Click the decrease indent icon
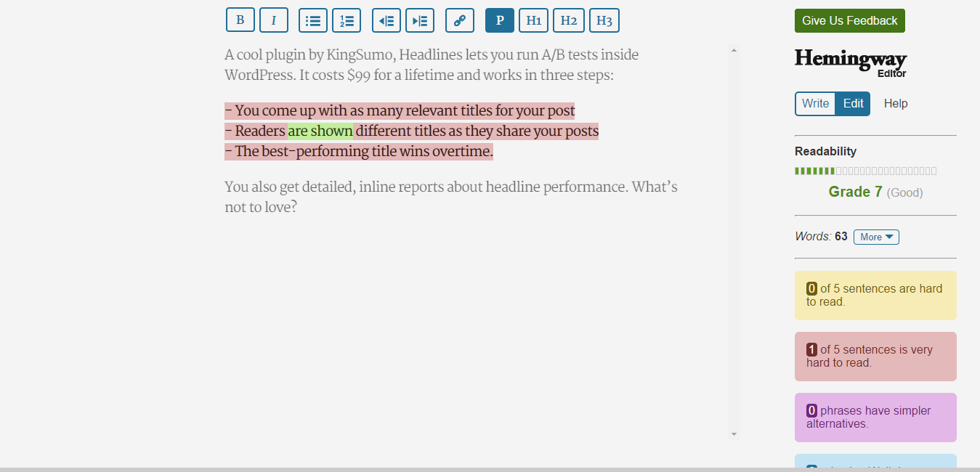Viewport: 980px width, 472px height. click(386, 20)
